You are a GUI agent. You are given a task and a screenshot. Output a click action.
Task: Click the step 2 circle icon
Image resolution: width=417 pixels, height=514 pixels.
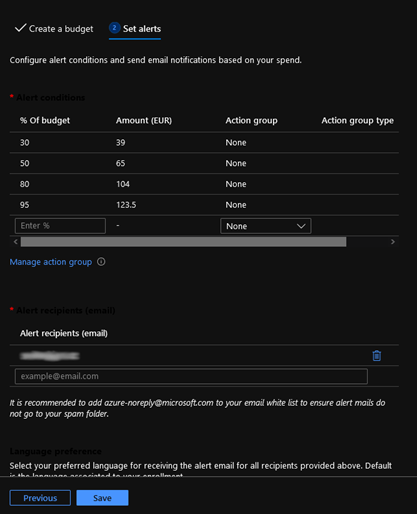[x=114, y=28]
